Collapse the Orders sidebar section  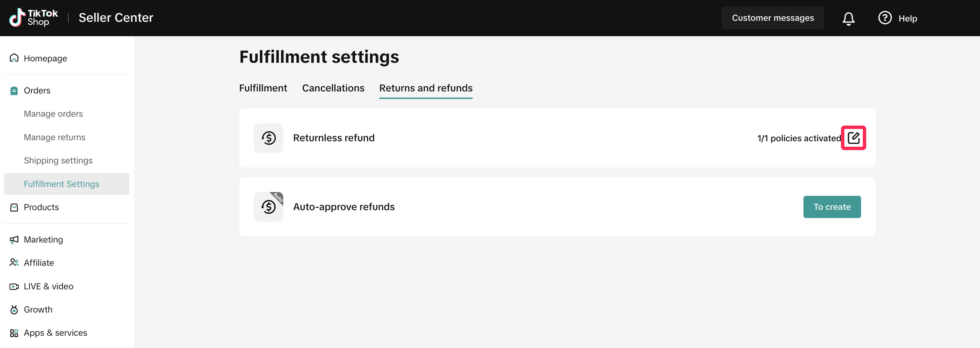[x=37, y=91]
